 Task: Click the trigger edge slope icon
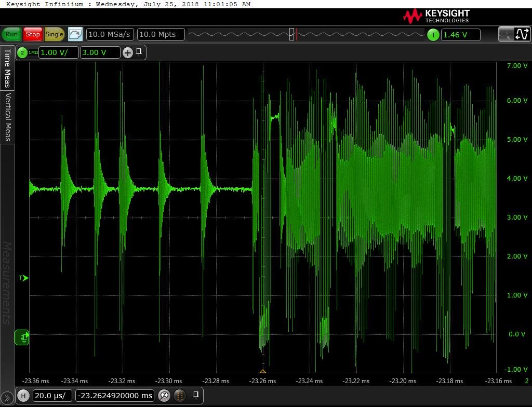tap(522, 34)
